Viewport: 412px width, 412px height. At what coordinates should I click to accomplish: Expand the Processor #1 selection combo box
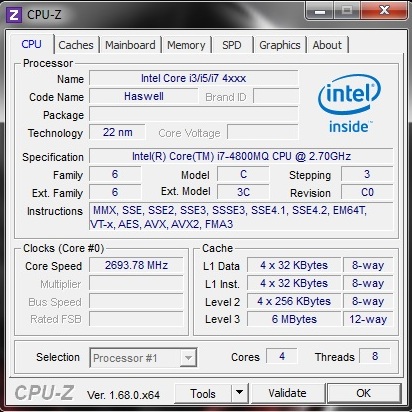[x=143, y=358]
